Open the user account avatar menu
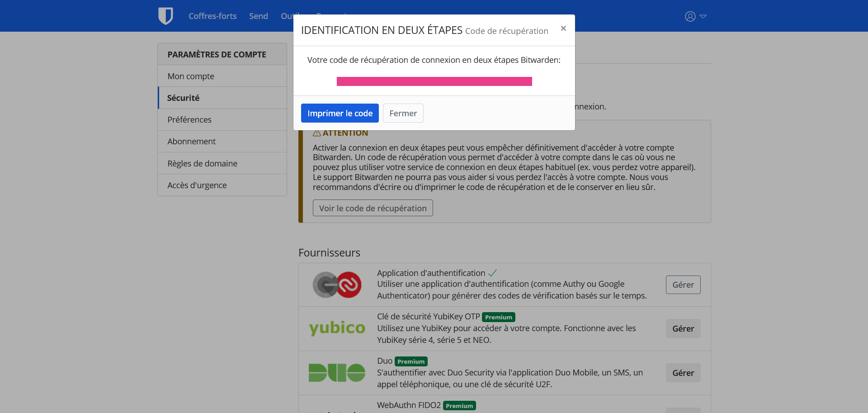 [690, 16]
